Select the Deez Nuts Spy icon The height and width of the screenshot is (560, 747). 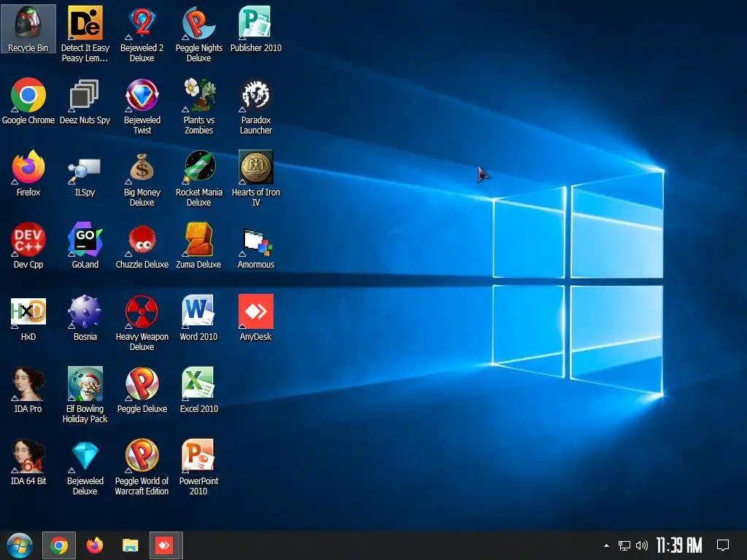coord(85,101)
